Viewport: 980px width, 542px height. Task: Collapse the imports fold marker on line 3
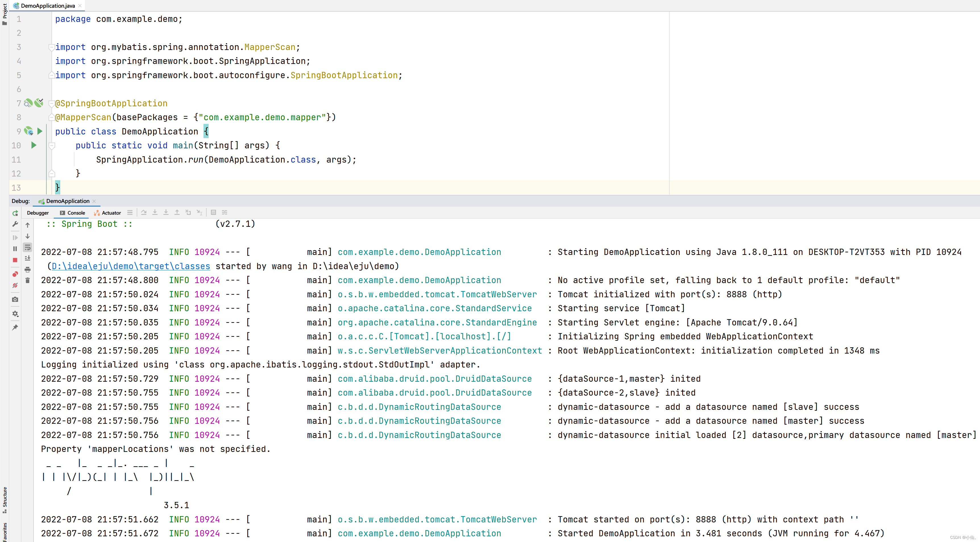click(x=51, y=47)
